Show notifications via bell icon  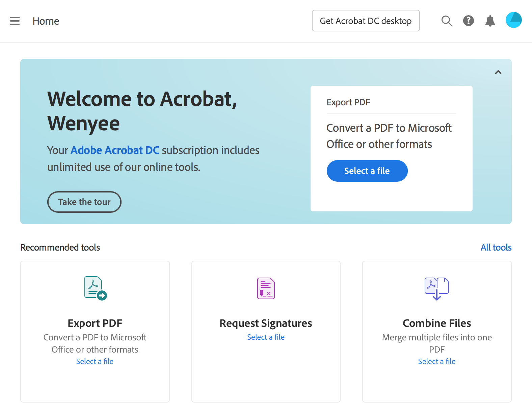point(490,21)
